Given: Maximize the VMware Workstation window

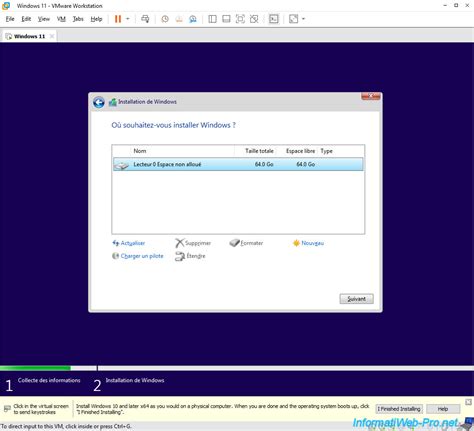Looking at the screenshot, I should pos(456,5).
